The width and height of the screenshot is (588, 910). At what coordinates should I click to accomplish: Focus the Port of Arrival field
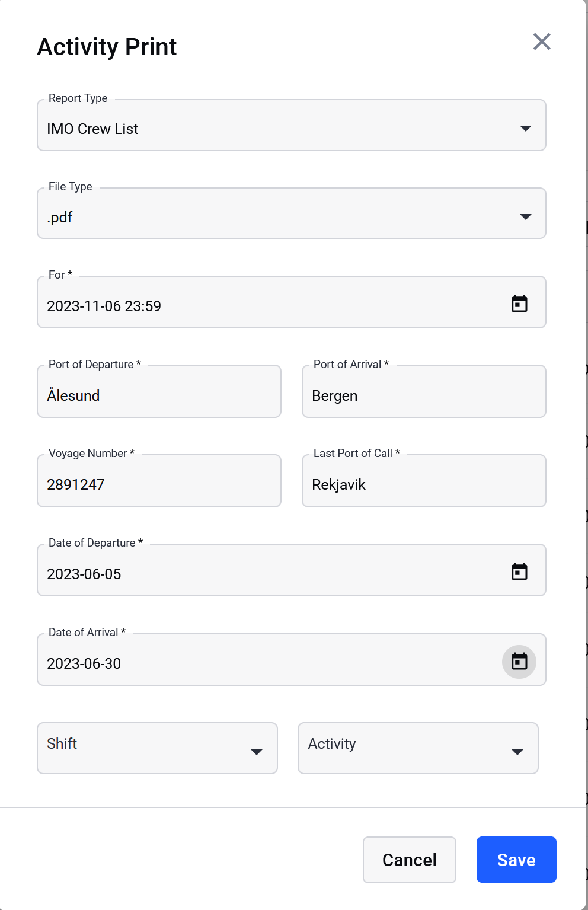[x=424, y=395]
